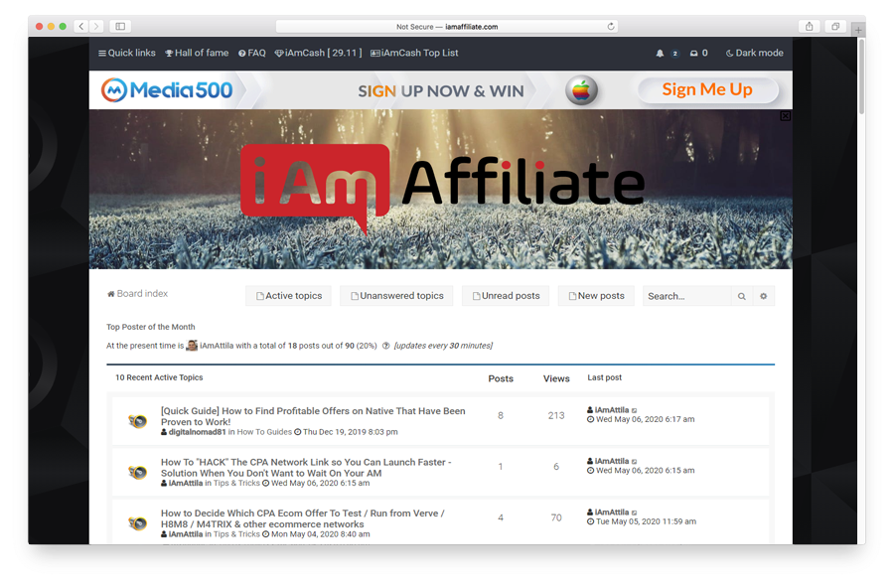Open the New posts listing
The height and width of the screenshot is (588, 894).
(596, 295)
